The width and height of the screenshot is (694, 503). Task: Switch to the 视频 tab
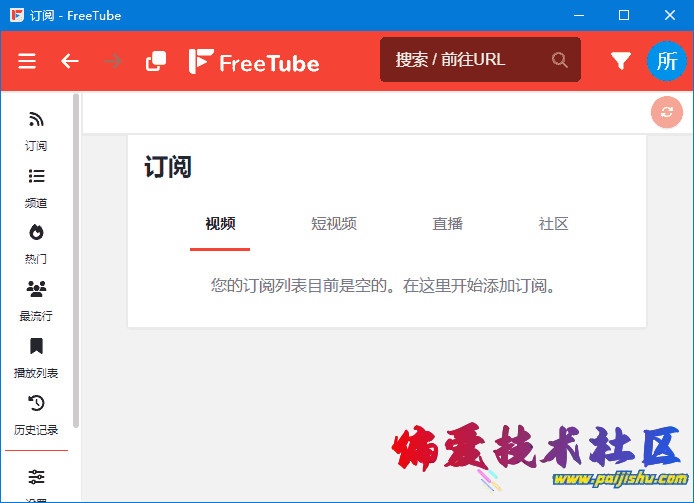click(x=220, y=224)
